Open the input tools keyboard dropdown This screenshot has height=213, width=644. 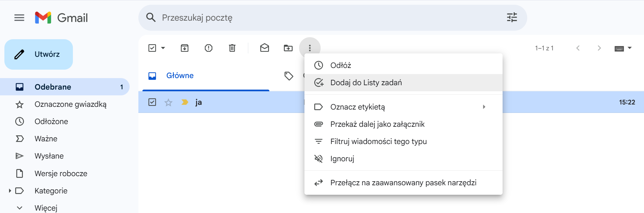[629, 48]
